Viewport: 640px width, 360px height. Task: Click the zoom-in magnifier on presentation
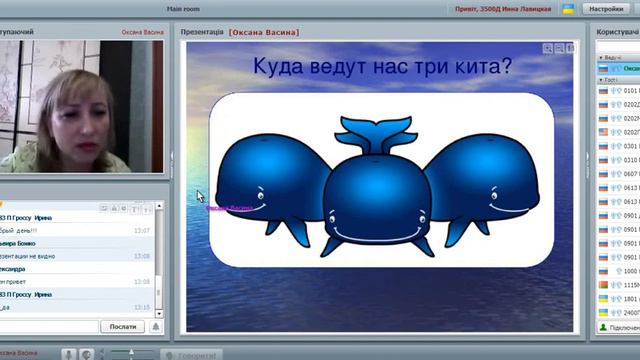(547, 49)
